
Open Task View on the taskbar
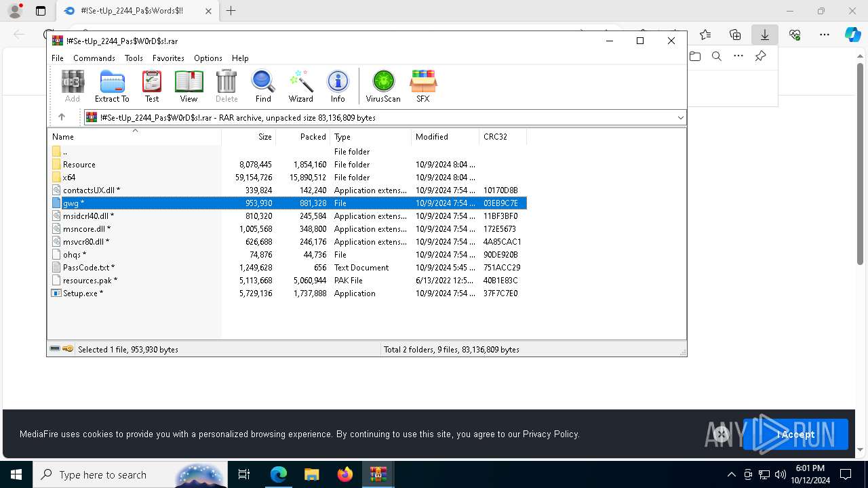pyautogui.click(x=244, y=474)
